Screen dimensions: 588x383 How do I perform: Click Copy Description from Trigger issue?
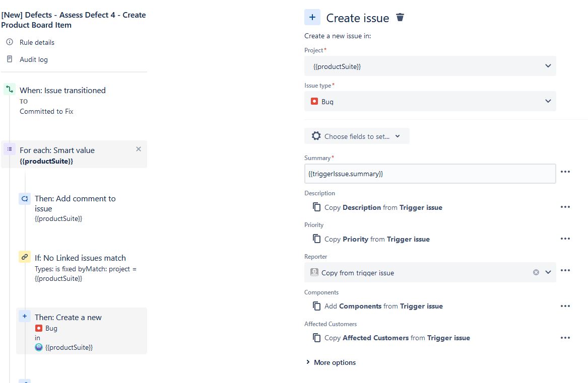tap(383, 208)
